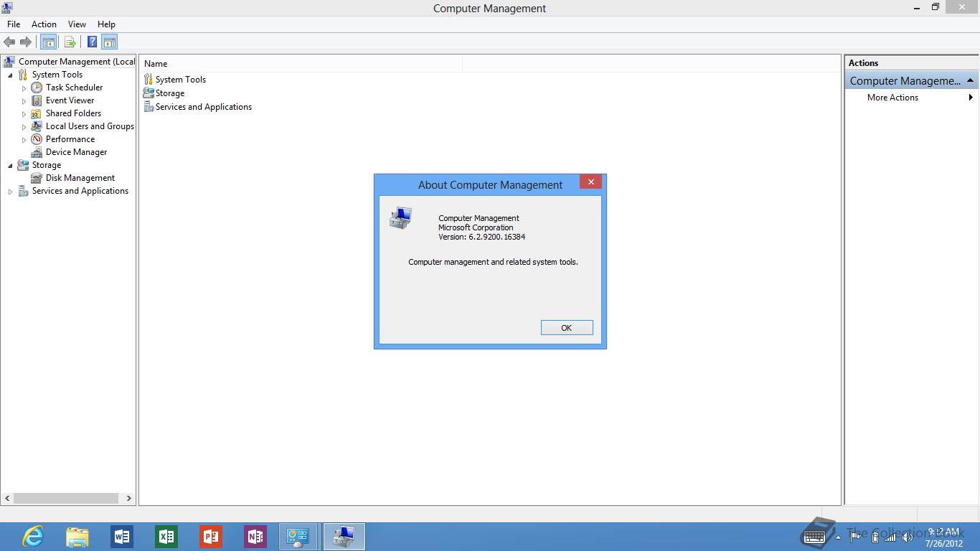This screenshot has height=551, width=980.
Task: Click the taskbar clock showing 7/26/2012
Action: 944,537
